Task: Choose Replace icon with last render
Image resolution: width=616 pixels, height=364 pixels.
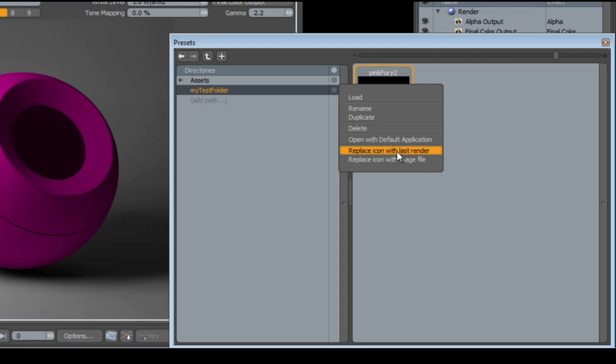Action: (388, 151)
